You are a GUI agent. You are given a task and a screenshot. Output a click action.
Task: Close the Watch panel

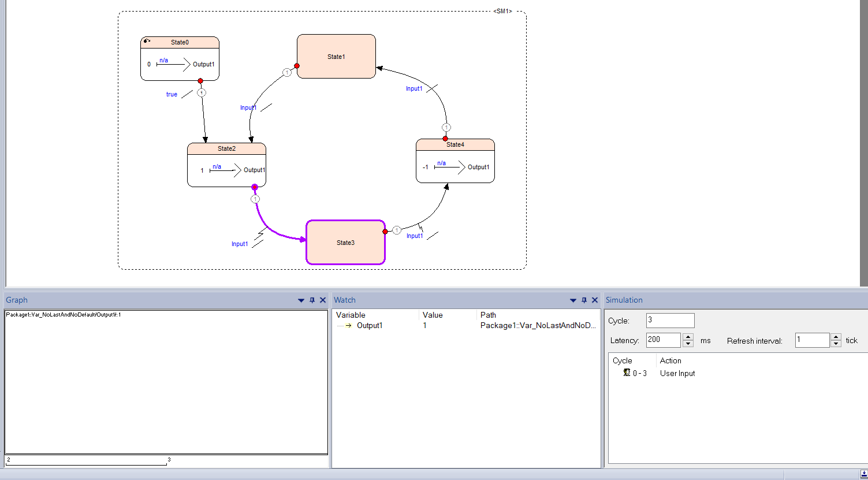tap(595, 300)
